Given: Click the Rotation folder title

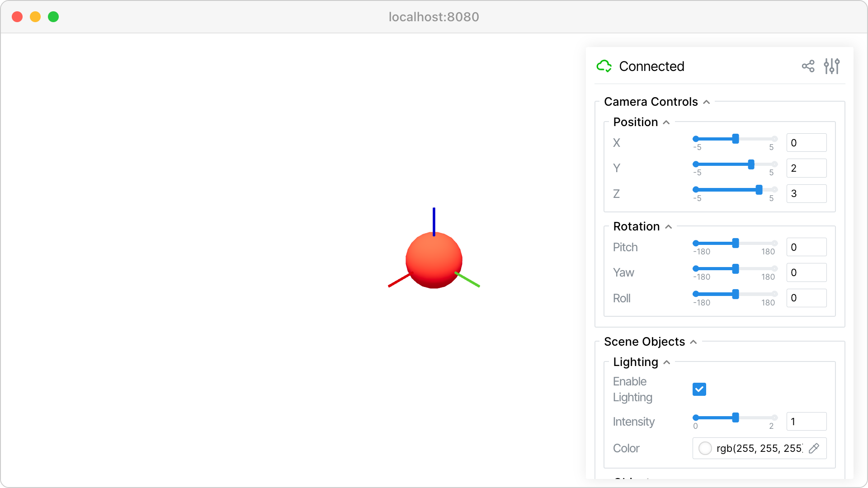Looking at the screenshot, I should click(637, 226).
